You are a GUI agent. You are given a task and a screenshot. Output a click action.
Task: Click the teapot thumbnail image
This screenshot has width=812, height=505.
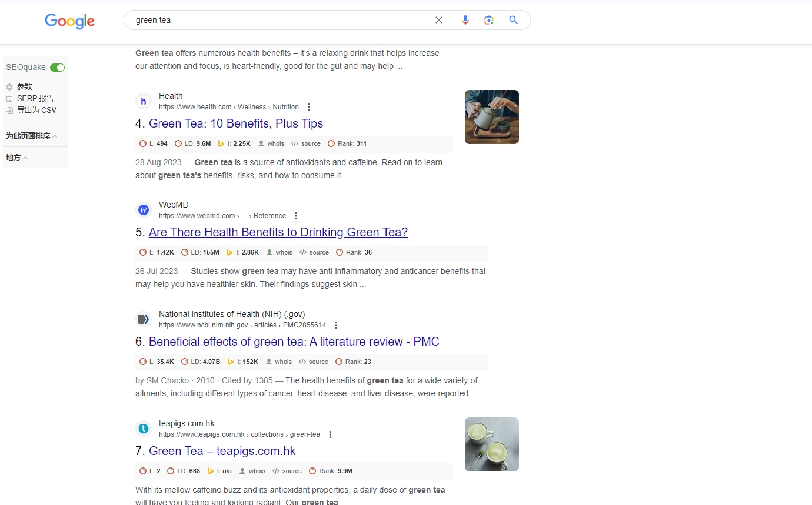(x=491, y=117)
